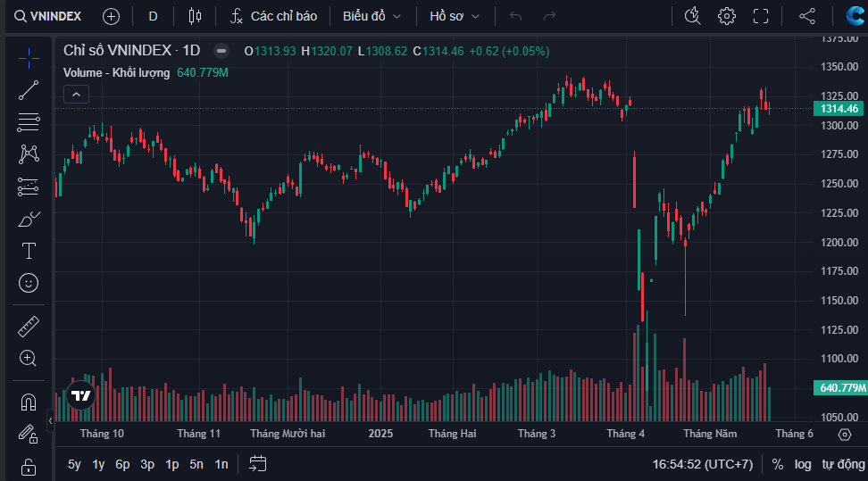Click the Chỉ số VNINDEX · 1D title
The width and height of the screenshot is (868, 481).
tap(131, 51)
